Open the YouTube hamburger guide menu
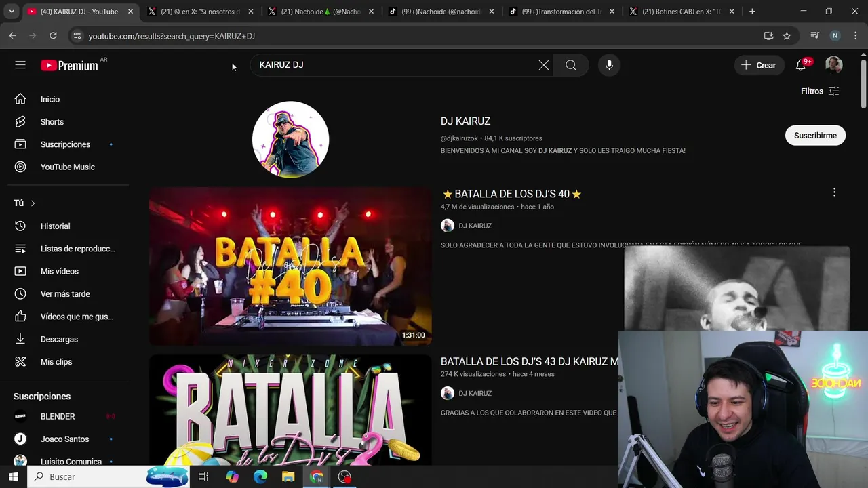 pos(20,65)
